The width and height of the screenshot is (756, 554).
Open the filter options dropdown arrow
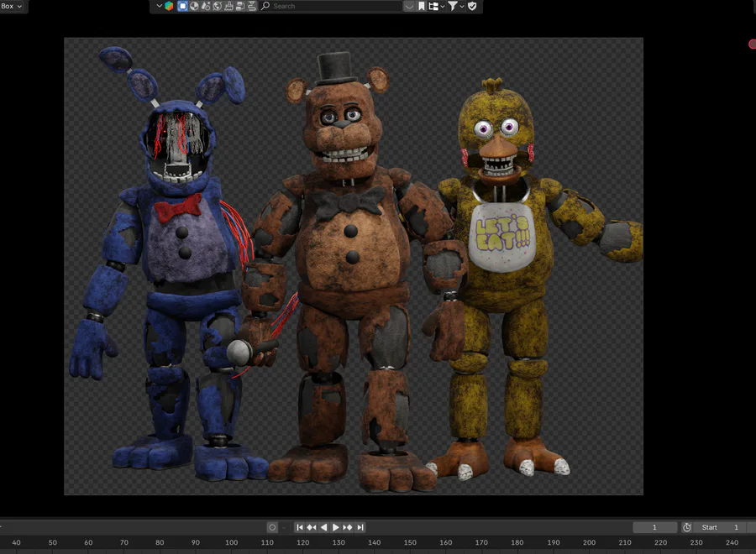pyautogui.click(x=462, y=6)
